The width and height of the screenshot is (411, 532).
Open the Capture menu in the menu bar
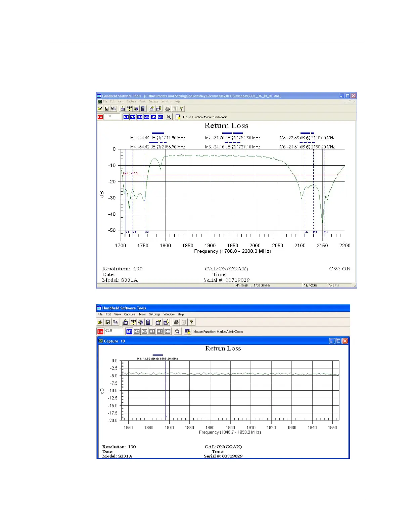coord(129,314)
